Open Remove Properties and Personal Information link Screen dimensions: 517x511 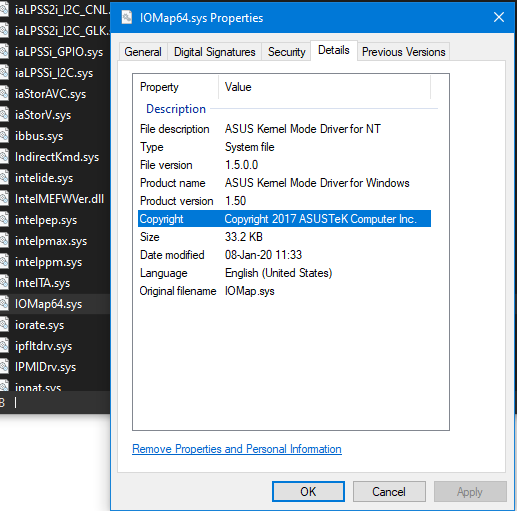coord(237,449)
